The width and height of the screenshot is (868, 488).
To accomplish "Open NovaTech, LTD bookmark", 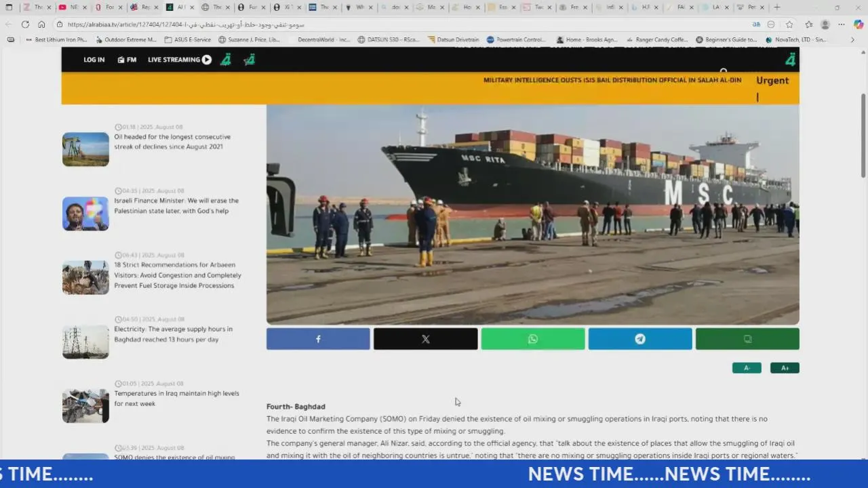I will pos(795,39).
